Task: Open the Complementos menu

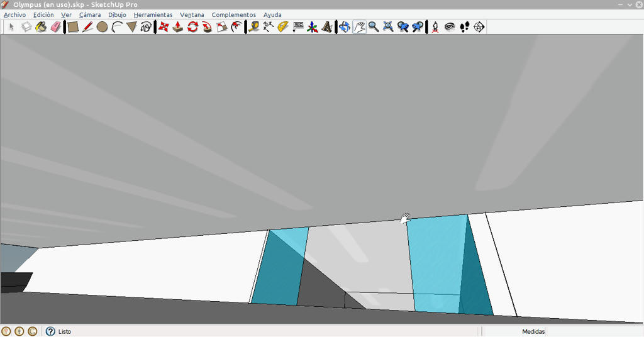Action: pyautogui.click(x=234, y=15)
